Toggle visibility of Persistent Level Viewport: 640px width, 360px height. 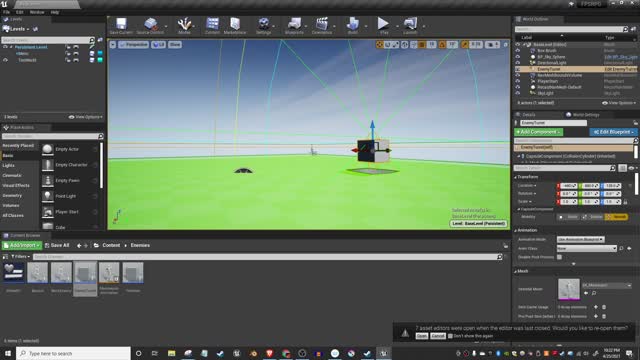click(x=5, y=47)
